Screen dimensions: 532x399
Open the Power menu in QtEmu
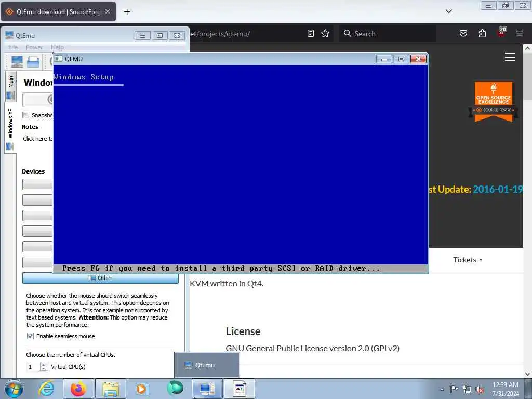34,47
